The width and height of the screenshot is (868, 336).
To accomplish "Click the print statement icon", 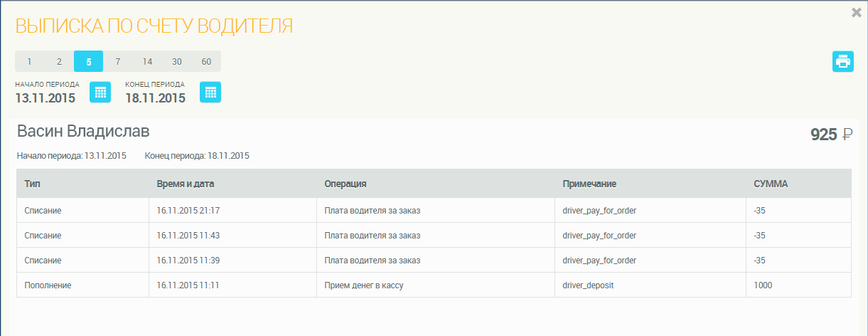I will pos(843,61).
